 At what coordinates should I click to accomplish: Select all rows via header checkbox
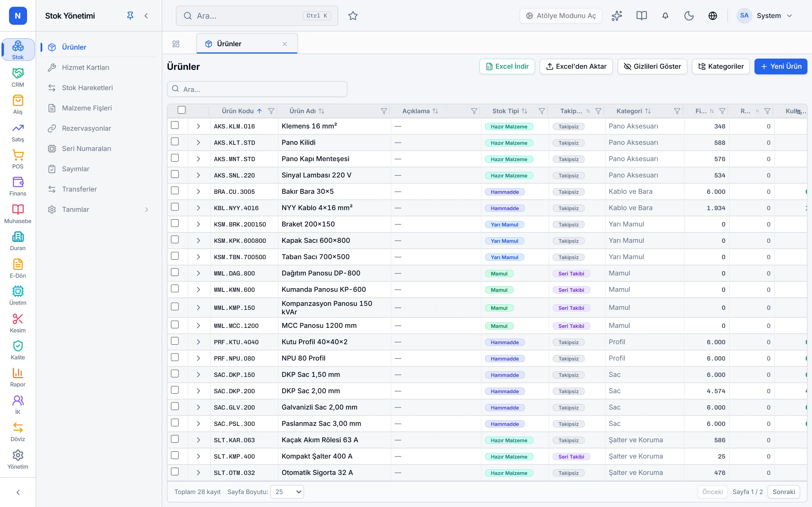(182, 110)
